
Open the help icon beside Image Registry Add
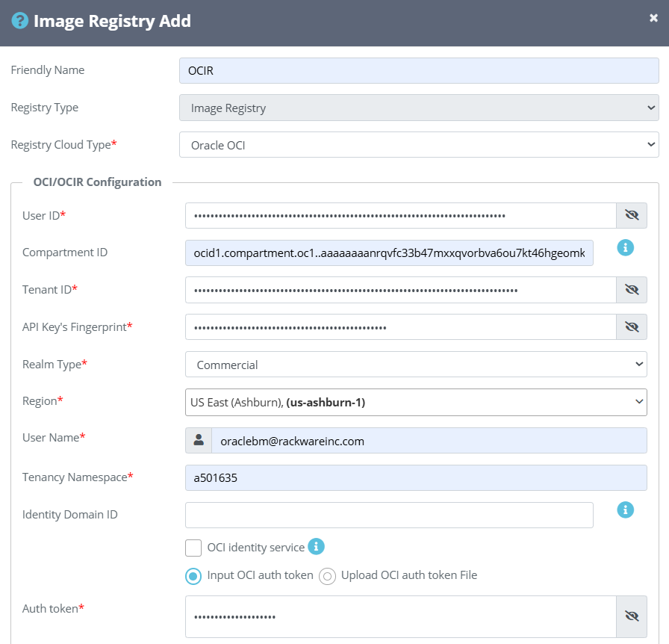19,20
